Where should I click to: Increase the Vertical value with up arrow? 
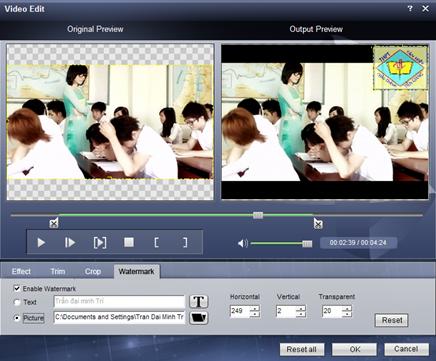coord(301,309)
